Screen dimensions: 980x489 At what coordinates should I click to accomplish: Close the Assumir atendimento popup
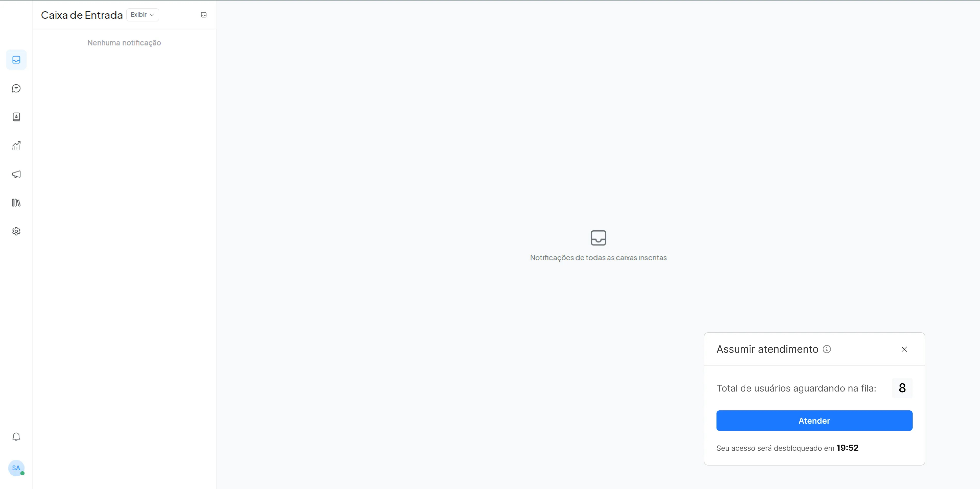[904, 349]
